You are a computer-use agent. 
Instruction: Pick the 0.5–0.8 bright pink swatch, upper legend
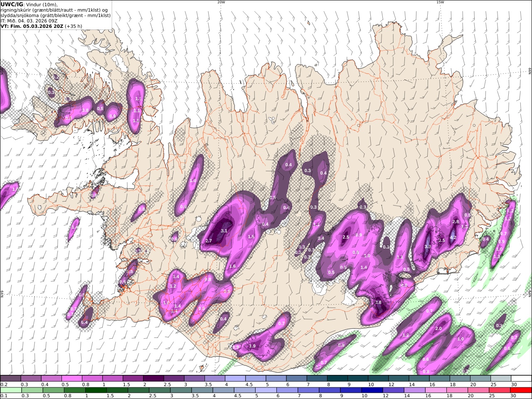point(71,379)
